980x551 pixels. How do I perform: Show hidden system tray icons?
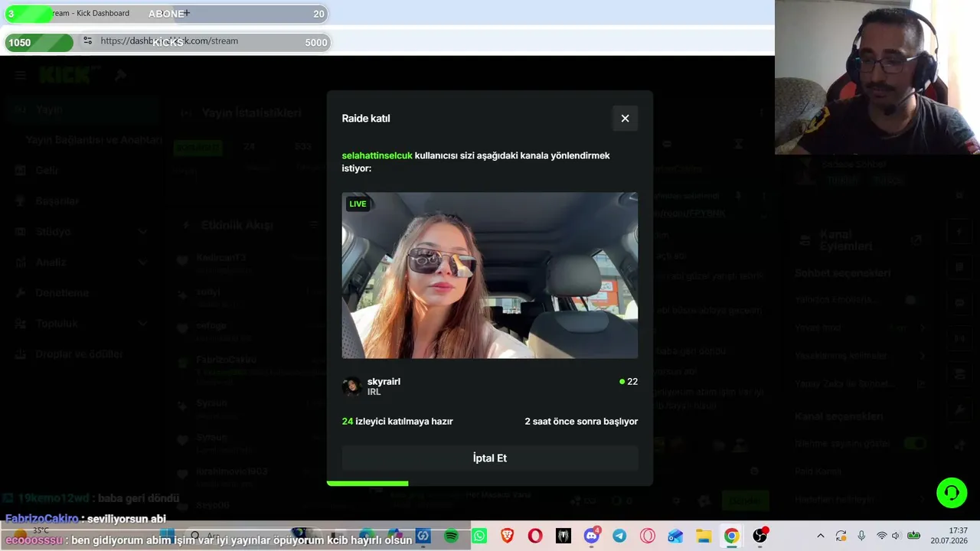(820, 536)
